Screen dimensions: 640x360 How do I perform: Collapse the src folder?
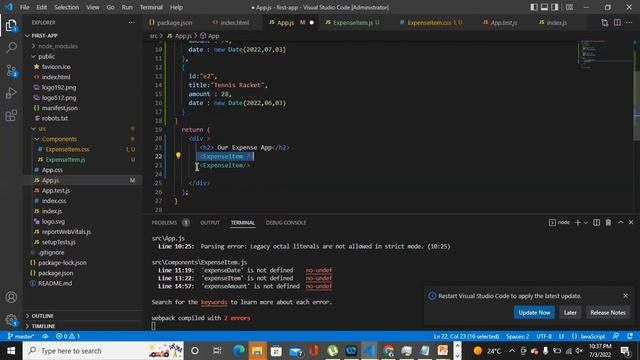point(33,129)
